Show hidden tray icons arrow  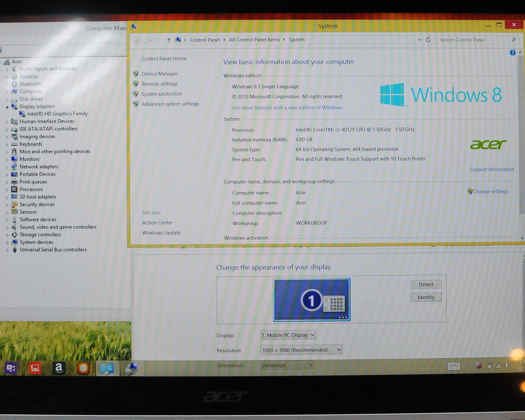point(468,366)
